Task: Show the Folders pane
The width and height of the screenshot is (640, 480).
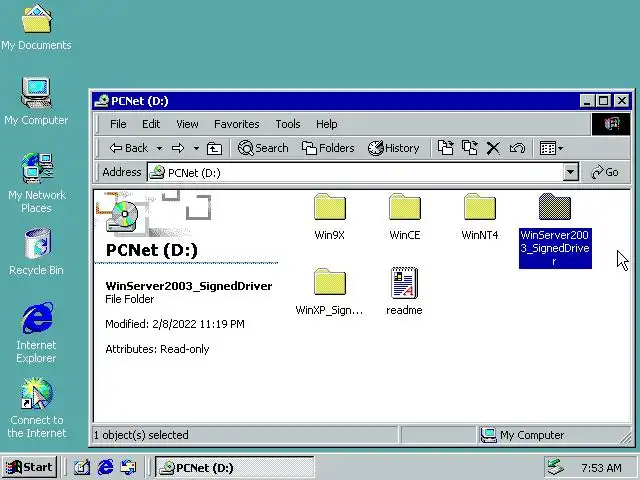Action: pos(328,148)
